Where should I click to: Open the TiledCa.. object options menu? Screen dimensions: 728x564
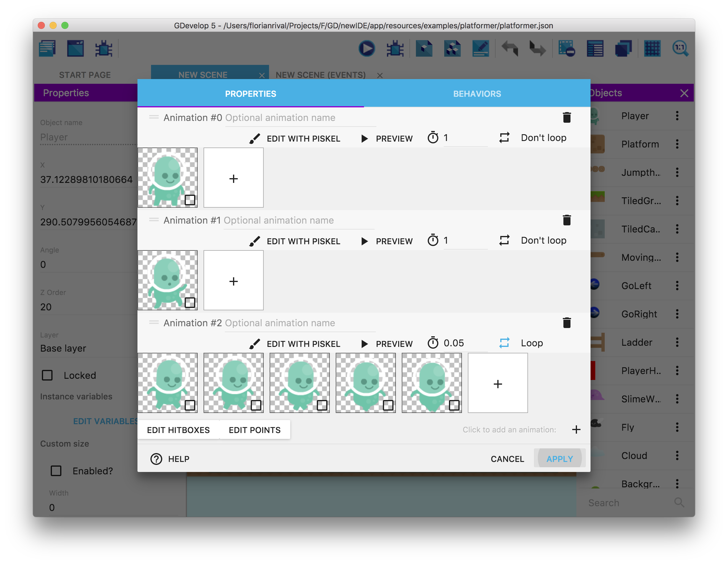click(x=677, y=229)
